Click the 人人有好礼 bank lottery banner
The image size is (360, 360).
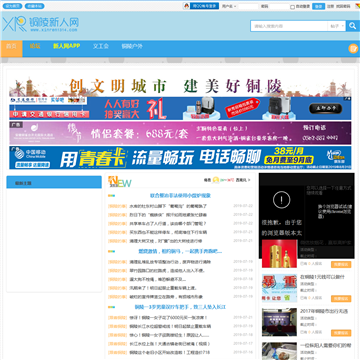pyautogui.click(x=180, y=108)
